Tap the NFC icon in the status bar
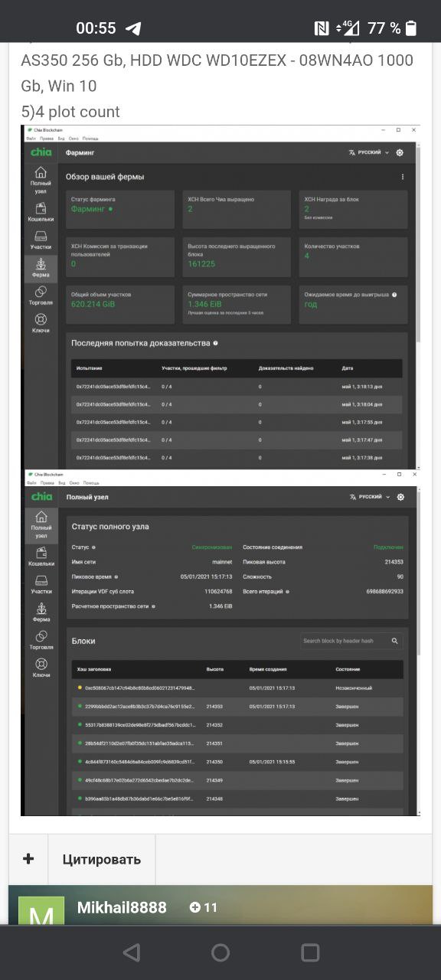The image size is (441, 980). [x=322, y=28]
